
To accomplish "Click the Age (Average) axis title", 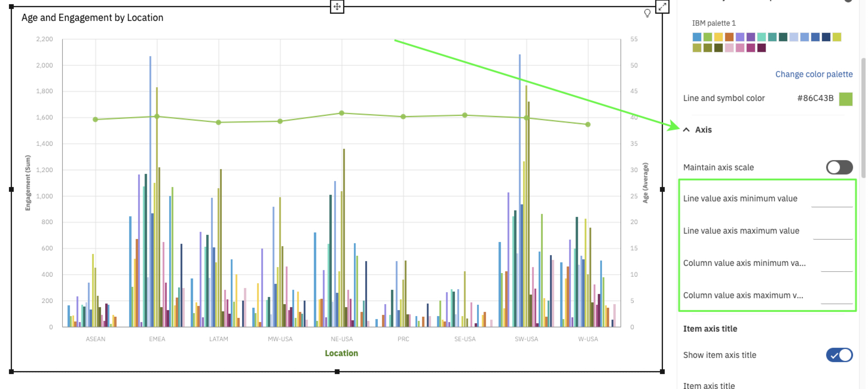I will (645, 183).
